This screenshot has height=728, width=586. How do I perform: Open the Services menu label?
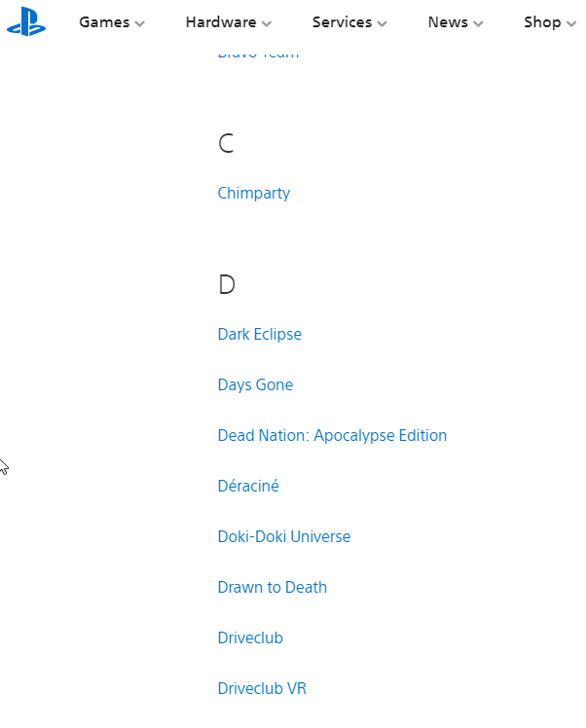point(343,22)
